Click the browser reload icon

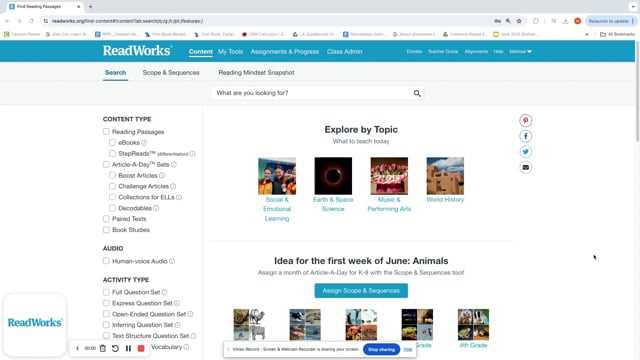pos(31,21)
